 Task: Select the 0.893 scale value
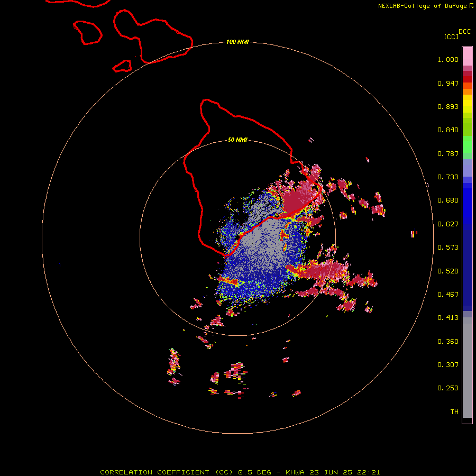pyautogui.click(x=448, y=106)
